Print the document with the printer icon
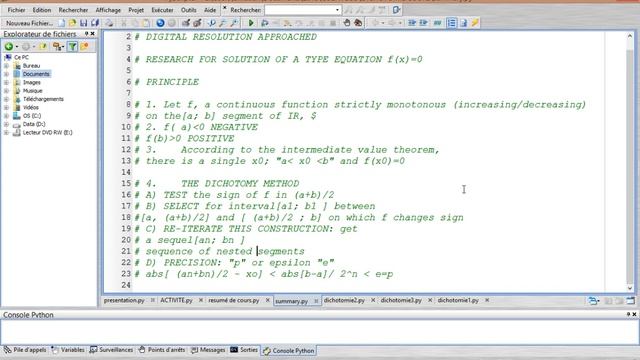Viewport: 640px width, 360px height. 109,23
